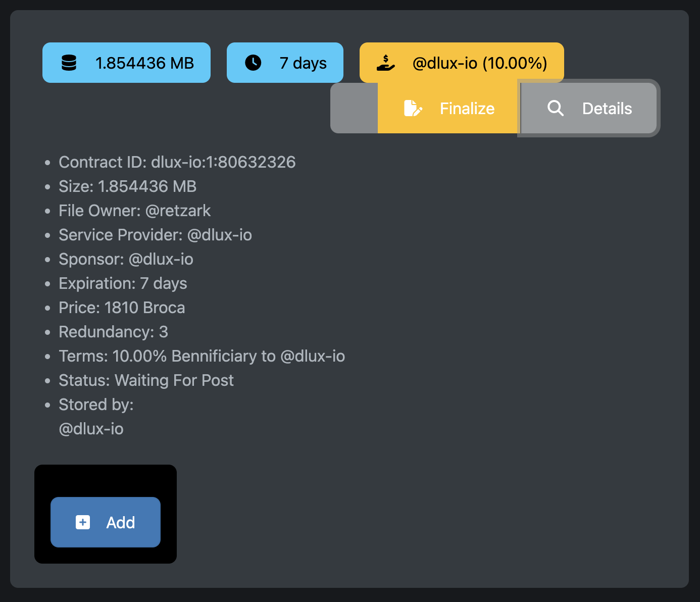Viewport: 700px width, 602px height.
Task: Click the File Owner @retzark entry
Action: point(134,211)
